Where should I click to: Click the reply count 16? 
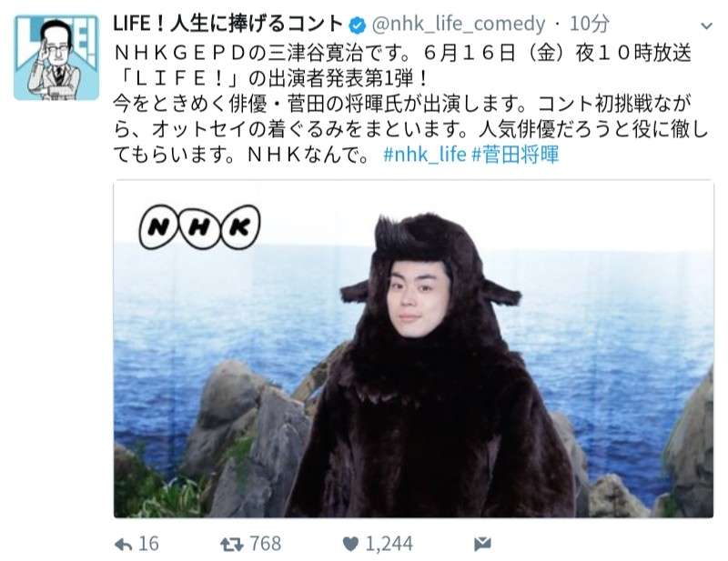click(x=148, y=544)
